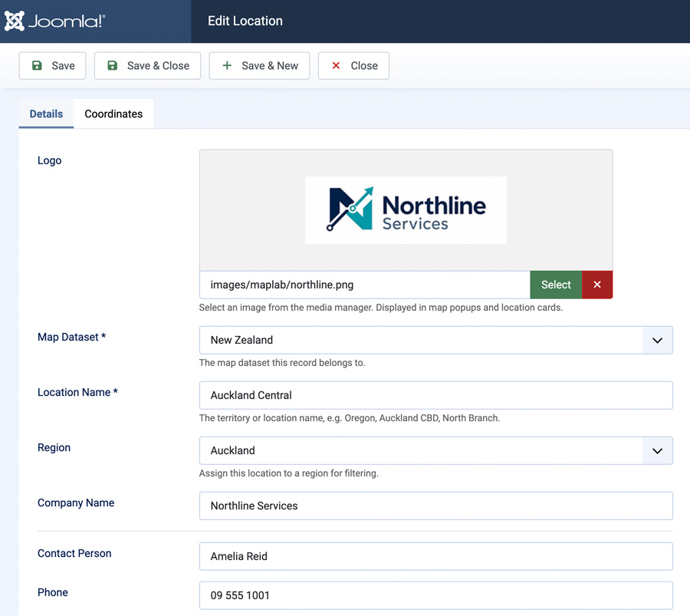Click the Save & Close disk icon
This screenshot has width=690, height=616.
(113, 66)
